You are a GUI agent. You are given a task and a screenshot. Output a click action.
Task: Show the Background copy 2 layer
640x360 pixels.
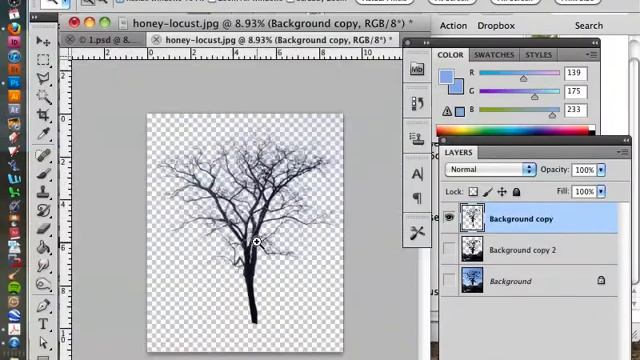point(449,249)
